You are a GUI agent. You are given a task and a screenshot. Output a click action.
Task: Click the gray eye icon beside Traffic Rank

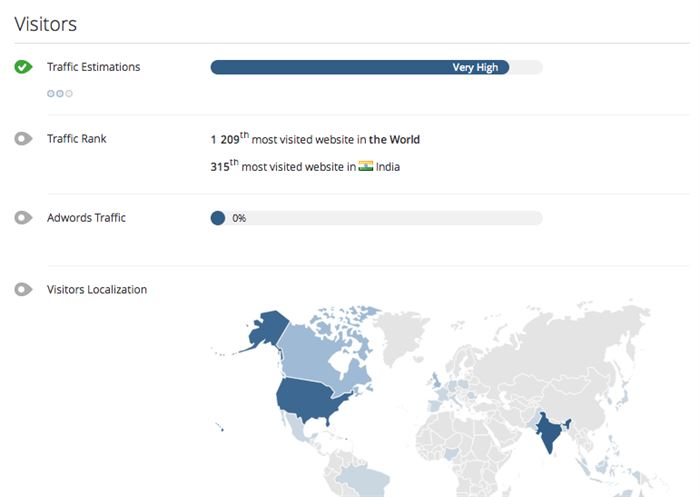tap(23, 139)
